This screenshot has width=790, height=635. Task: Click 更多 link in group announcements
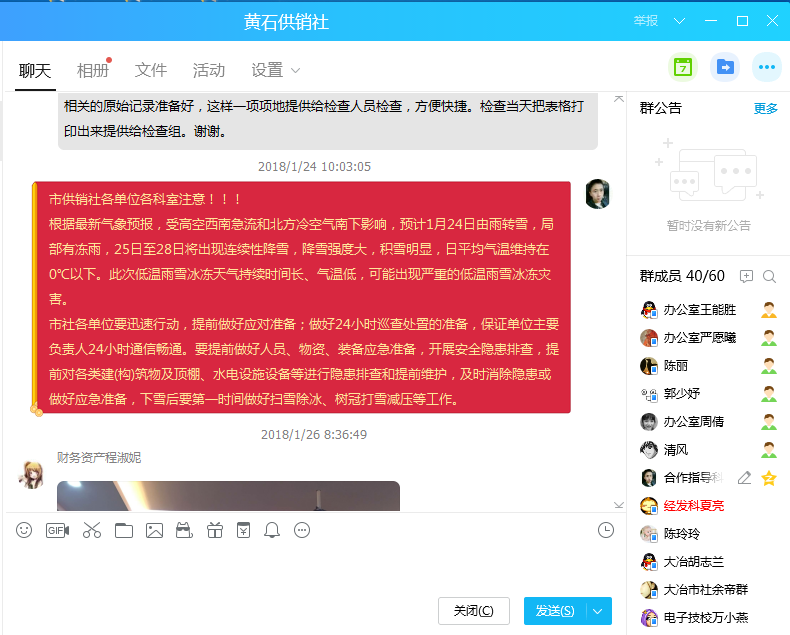tap(765, 108)
